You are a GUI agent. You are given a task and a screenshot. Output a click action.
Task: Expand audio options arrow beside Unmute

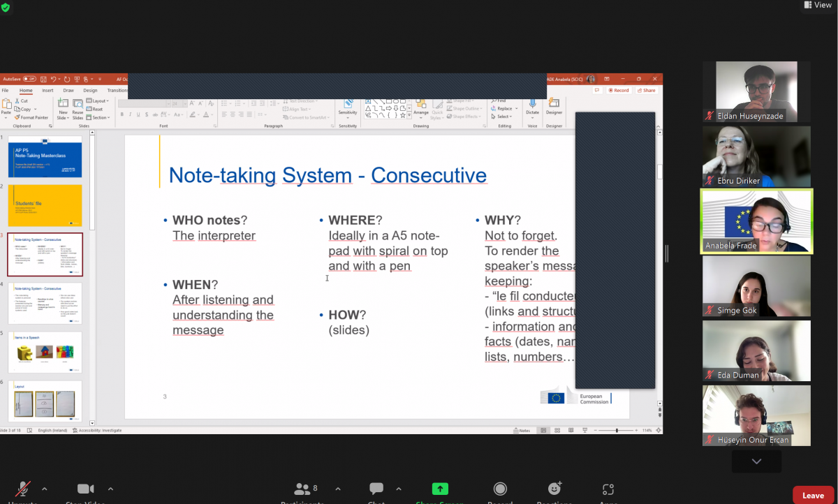45,489
